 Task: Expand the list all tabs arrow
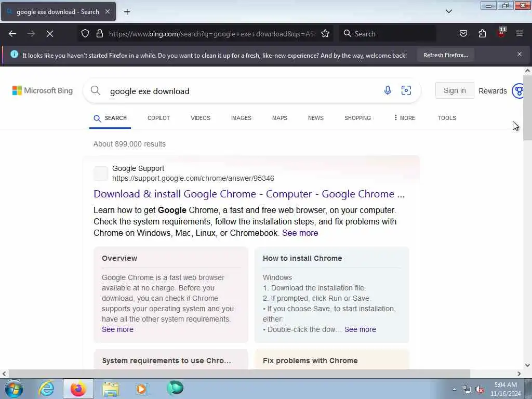(x=449, y=11)
